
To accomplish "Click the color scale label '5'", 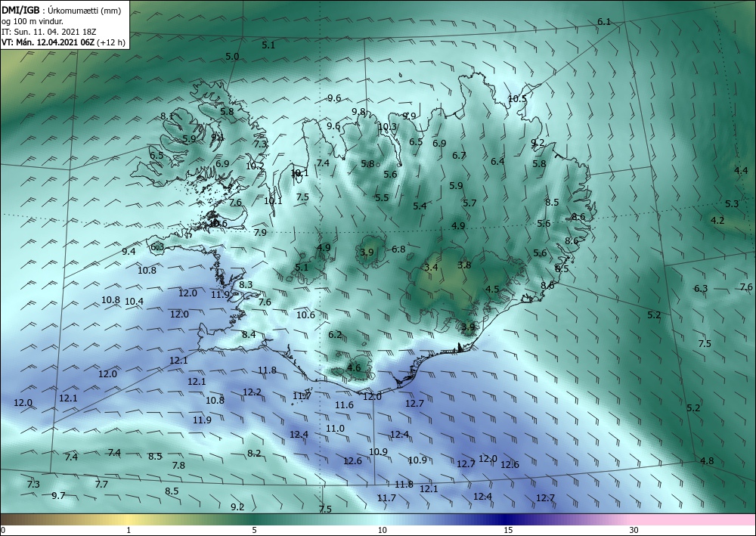I will click(x=254, y=530).
